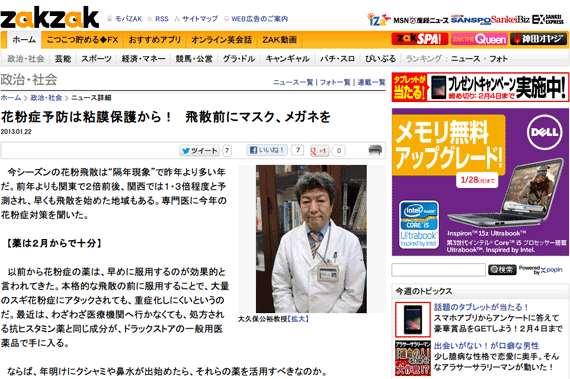Click the tablet present campaign banner
The image size is (570, 379).
coord(480,87)
